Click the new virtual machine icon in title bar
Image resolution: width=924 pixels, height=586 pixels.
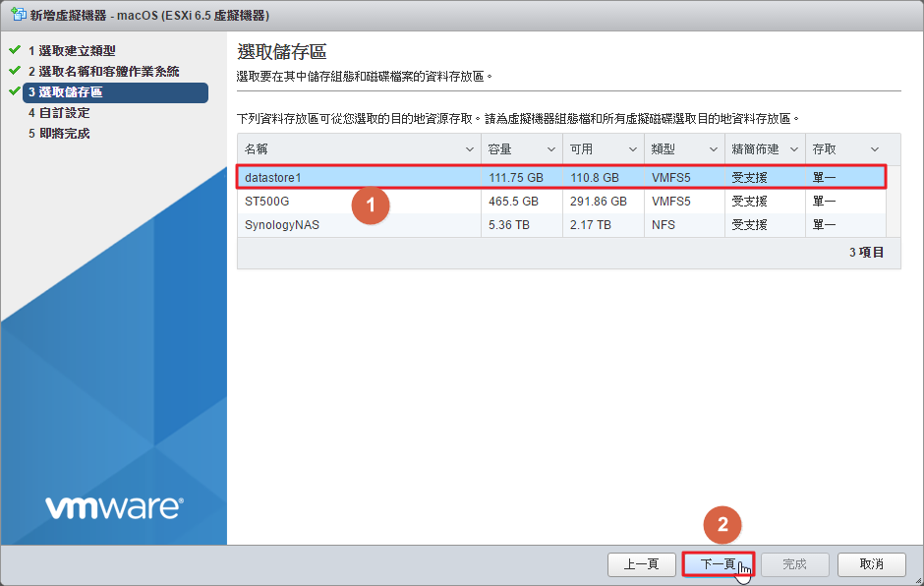point(19,15)
